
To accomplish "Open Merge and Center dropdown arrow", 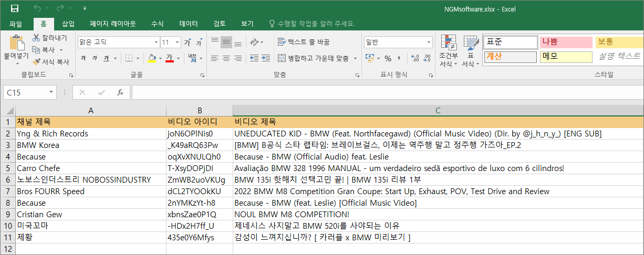I will [356, 58].
